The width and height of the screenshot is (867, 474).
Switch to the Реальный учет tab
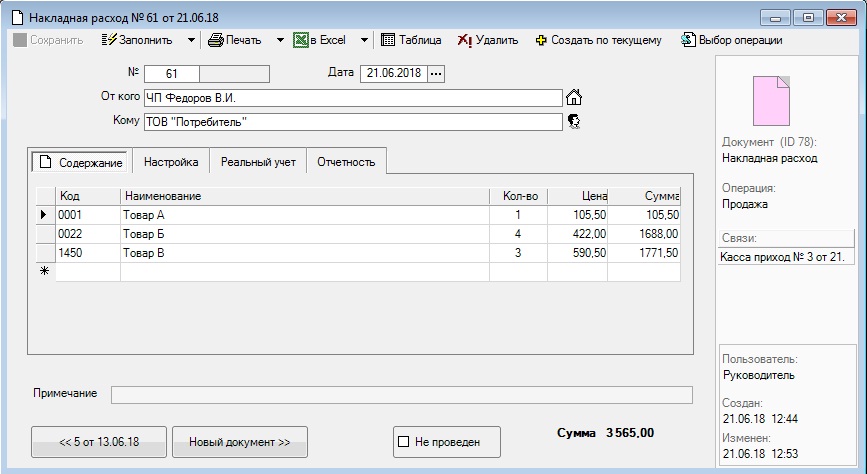point(258,162)
